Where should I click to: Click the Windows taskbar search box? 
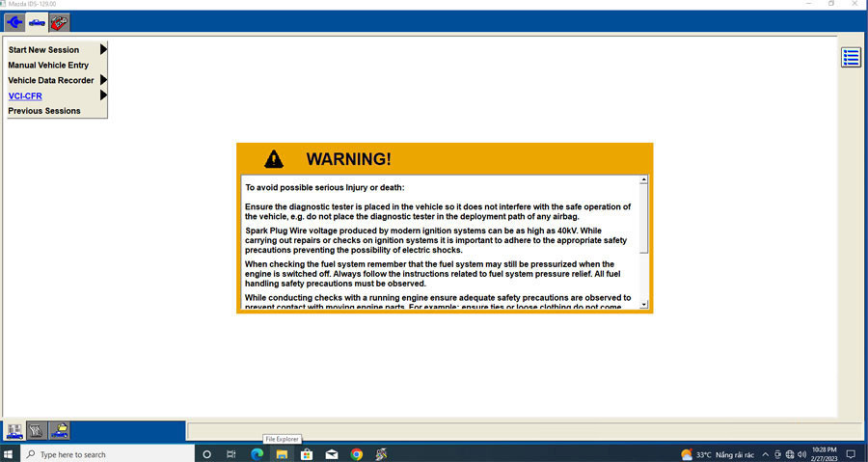[106, 454]
